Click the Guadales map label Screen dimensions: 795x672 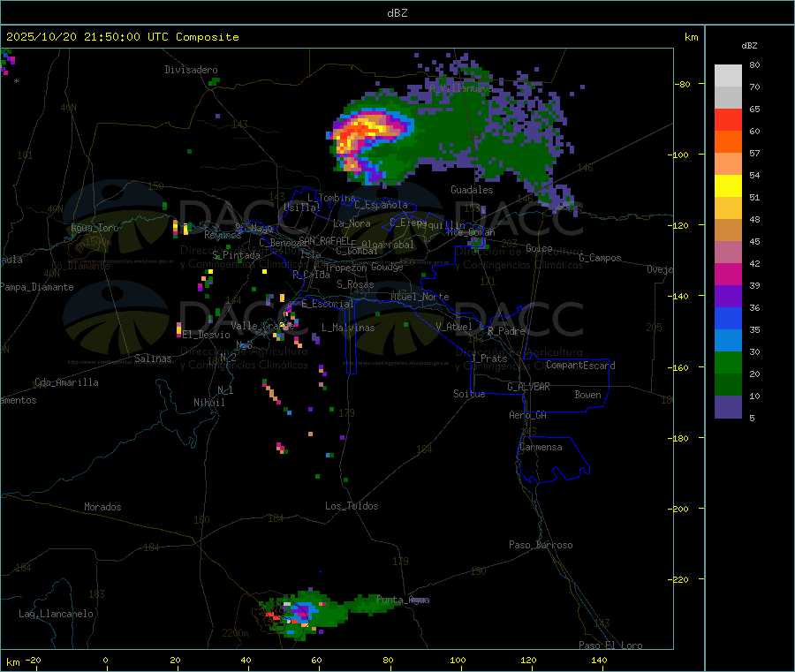(x=472, y=190)
